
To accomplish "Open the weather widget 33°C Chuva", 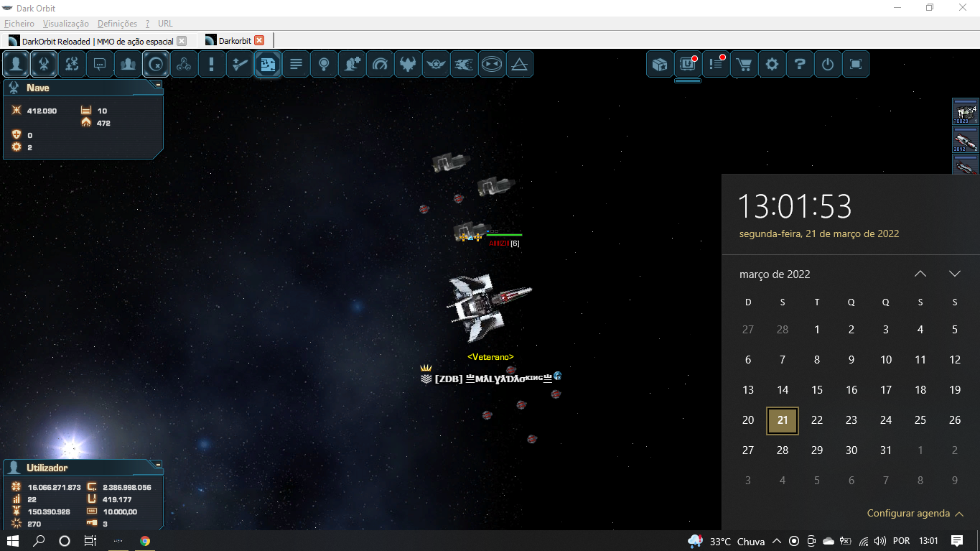I will 726,541.
